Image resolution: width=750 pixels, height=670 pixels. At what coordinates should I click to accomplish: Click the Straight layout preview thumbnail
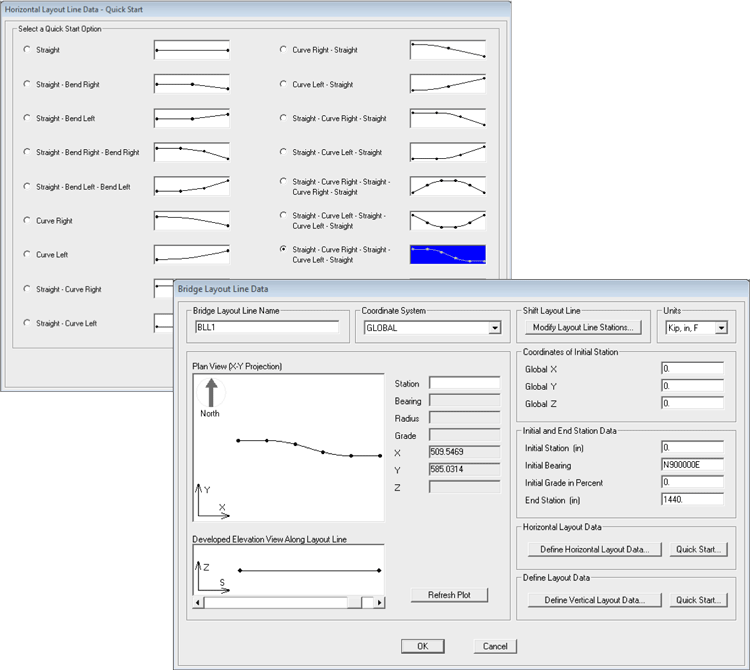[191, 50]
